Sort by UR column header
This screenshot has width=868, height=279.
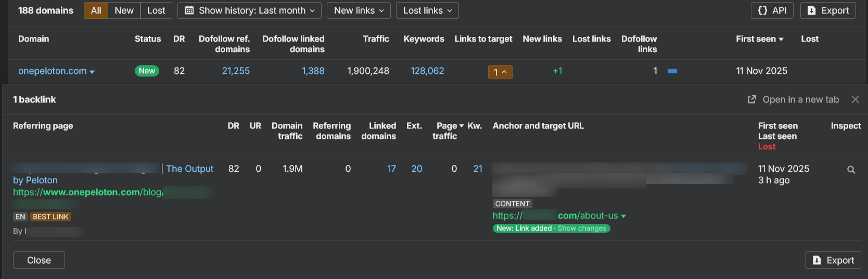pyautogui.click(x=255, y=125)
